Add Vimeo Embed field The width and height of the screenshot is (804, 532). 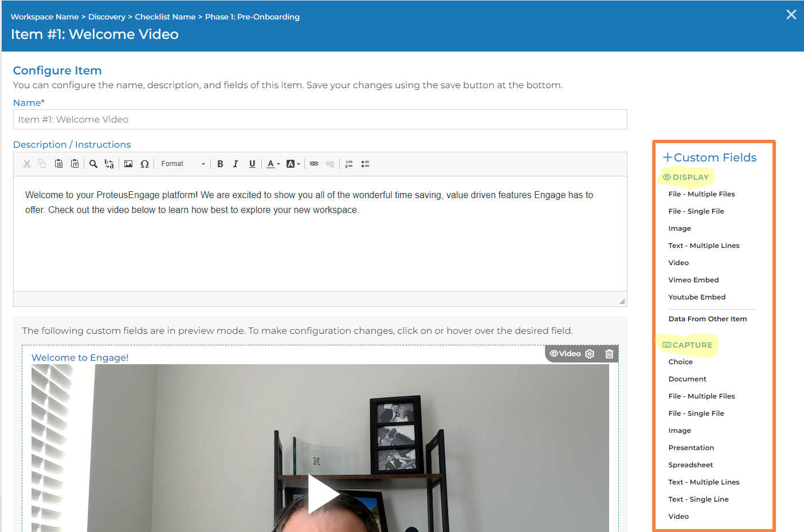[693, 280]
